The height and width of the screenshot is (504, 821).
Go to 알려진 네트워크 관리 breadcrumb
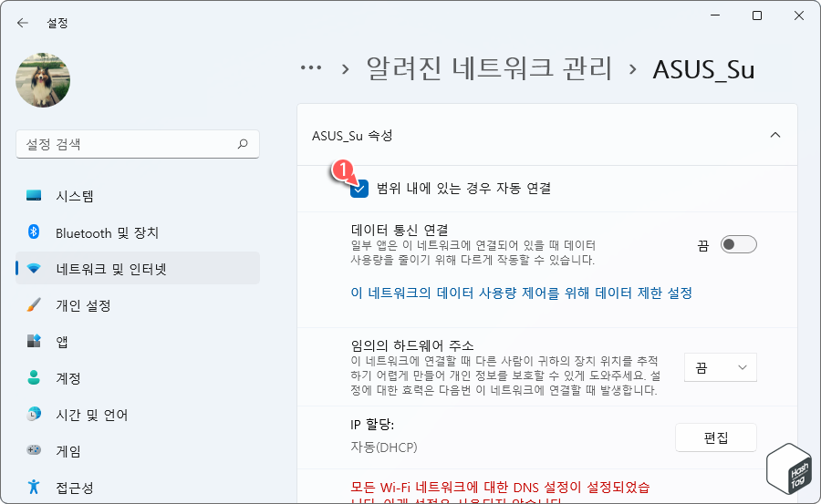coord(489,68)
